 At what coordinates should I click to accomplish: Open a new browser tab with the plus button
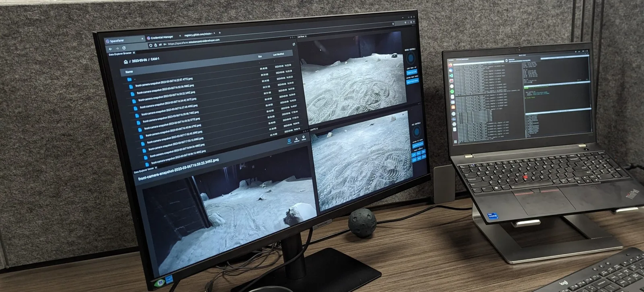coord(220,33)
